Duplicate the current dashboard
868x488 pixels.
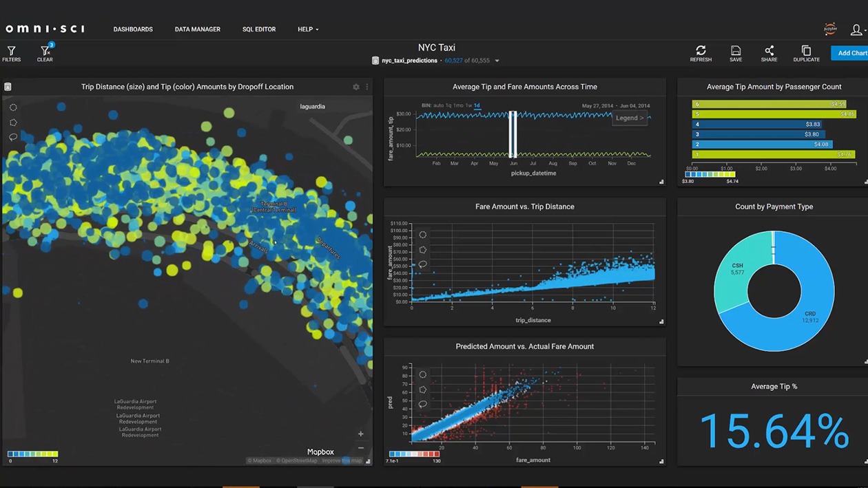(x=806, y=54)
